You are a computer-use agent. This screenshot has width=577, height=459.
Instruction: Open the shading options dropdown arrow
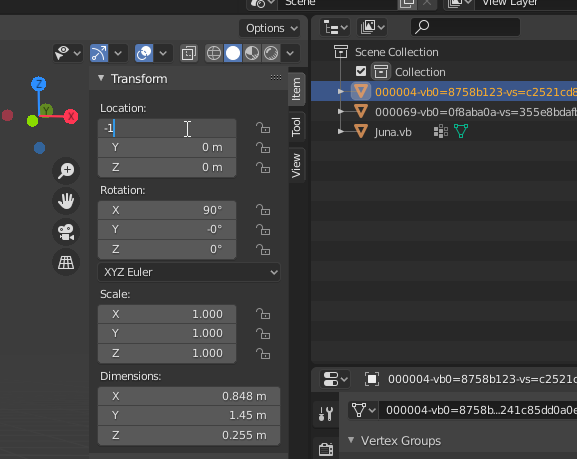(x=290, y=53)
